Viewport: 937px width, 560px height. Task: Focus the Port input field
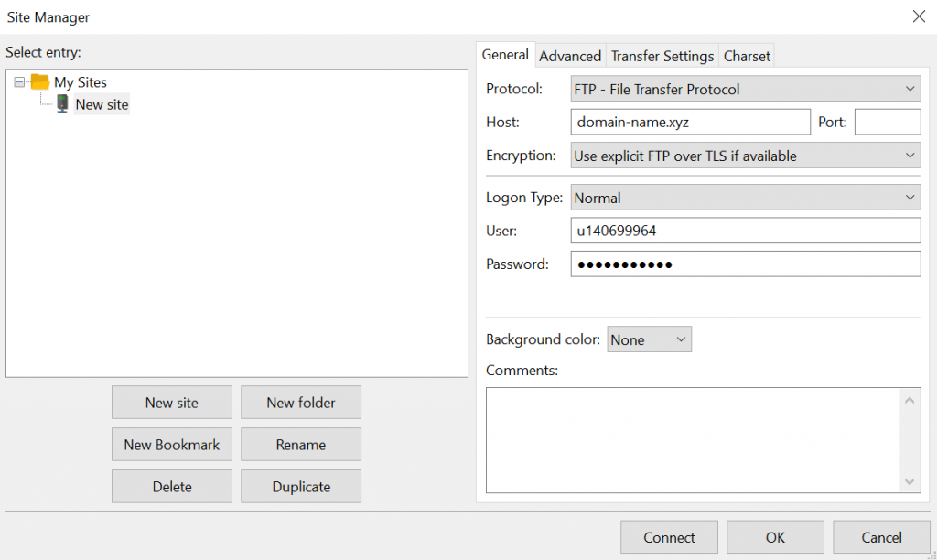tap(887, 122)
